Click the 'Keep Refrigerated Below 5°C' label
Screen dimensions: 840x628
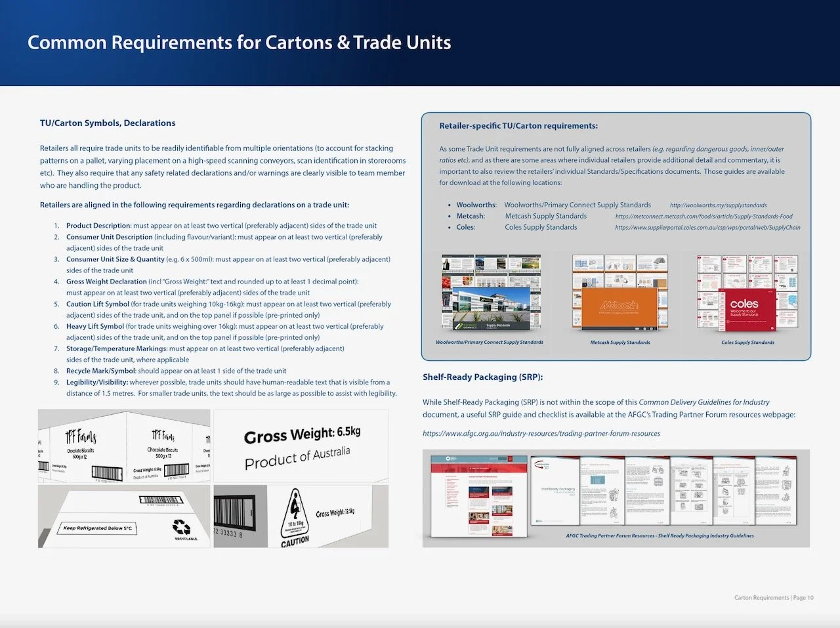[97, 528]
